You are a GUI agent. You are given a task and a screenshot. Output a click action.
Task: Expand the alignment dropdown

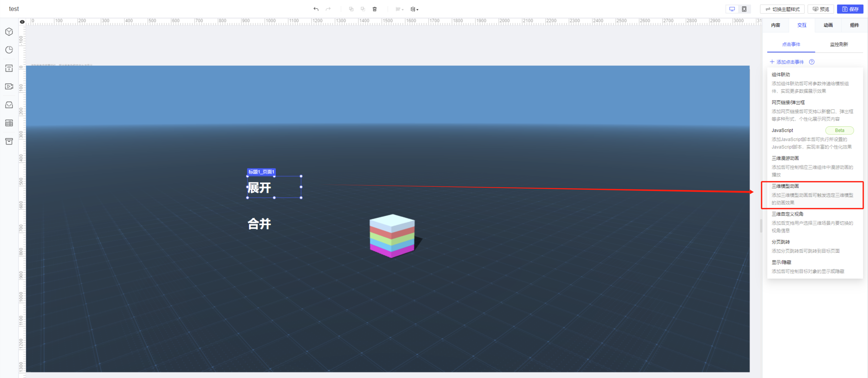(x=399, y=9)
